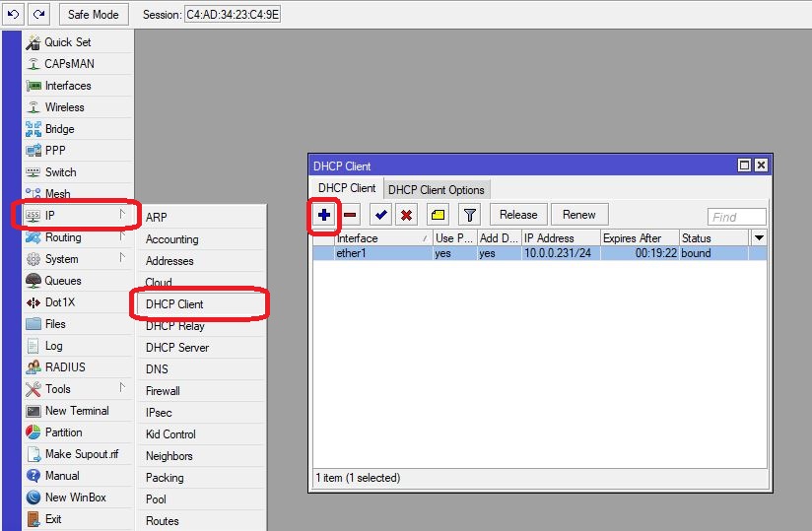This screenshot has width=812, height=531.
Task: Click the blue checkmark Enable icon
Action: pos(380,215)
